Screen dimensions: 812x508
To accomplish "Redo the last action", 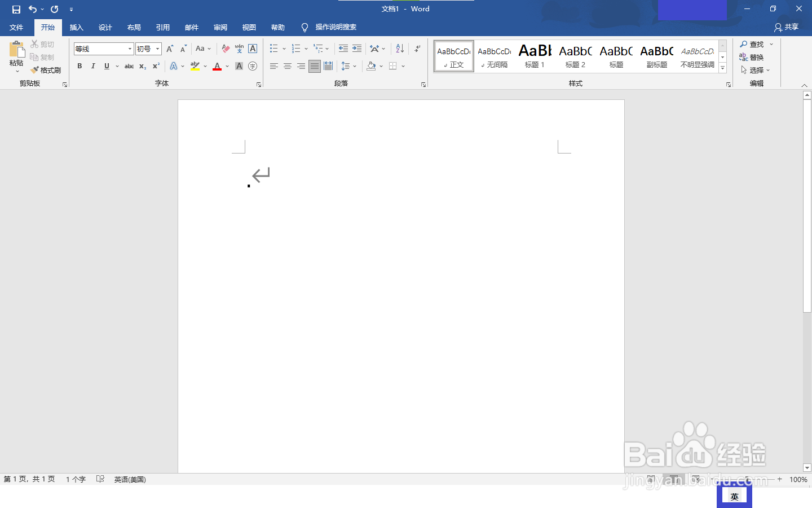I will point(55,9).
